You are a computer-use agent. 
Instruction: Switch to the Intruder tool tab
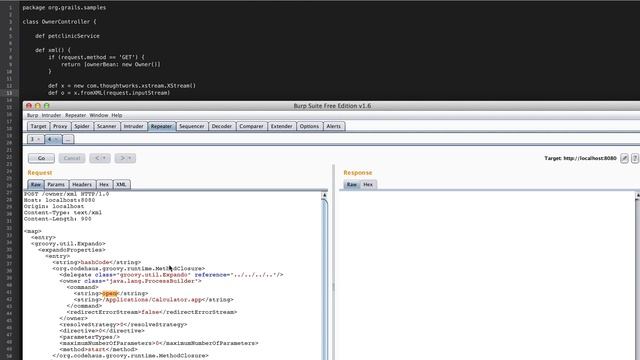click(133, 127)
